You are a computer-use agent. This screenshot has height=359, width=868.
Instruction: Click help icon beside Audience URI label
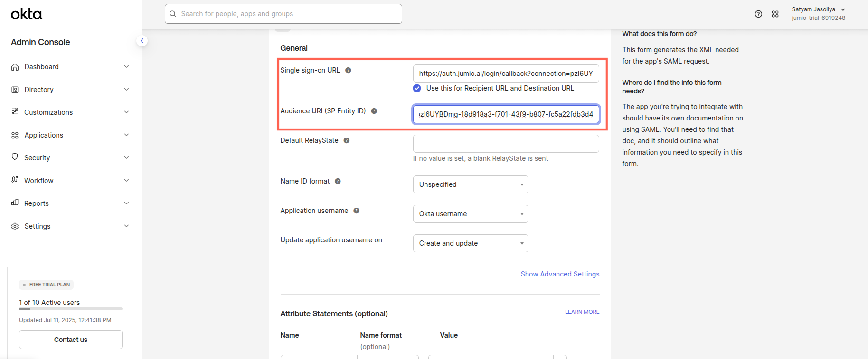tap(374, 111)
